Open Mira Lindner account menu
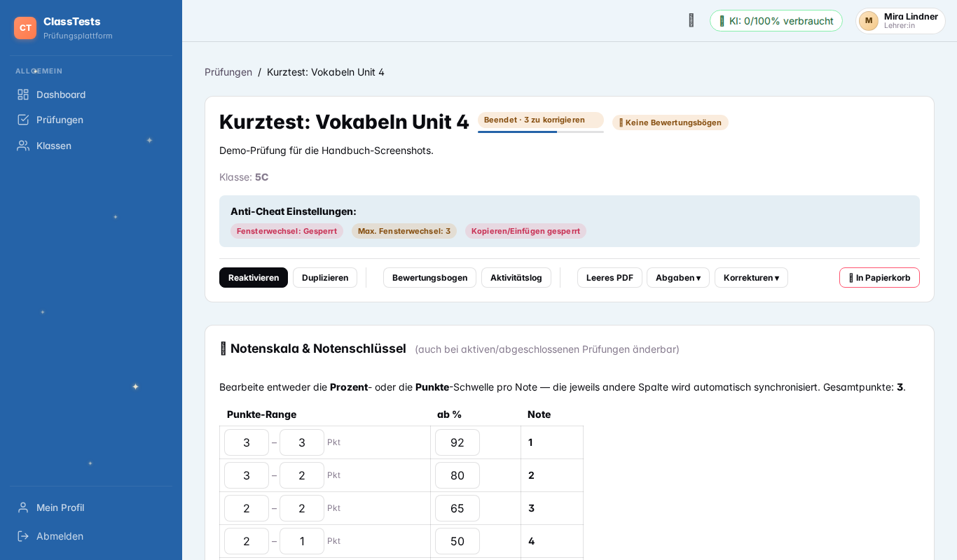 coord(900,21)
